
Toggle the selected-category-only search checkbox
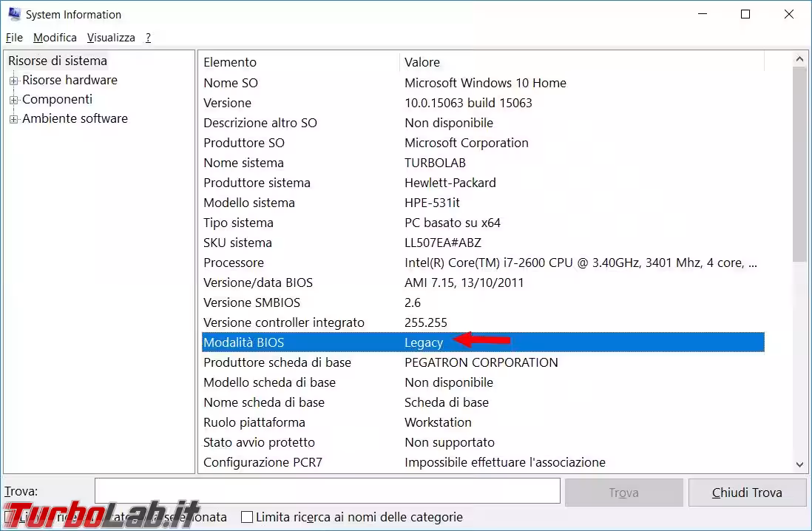(x=10, y=518)
